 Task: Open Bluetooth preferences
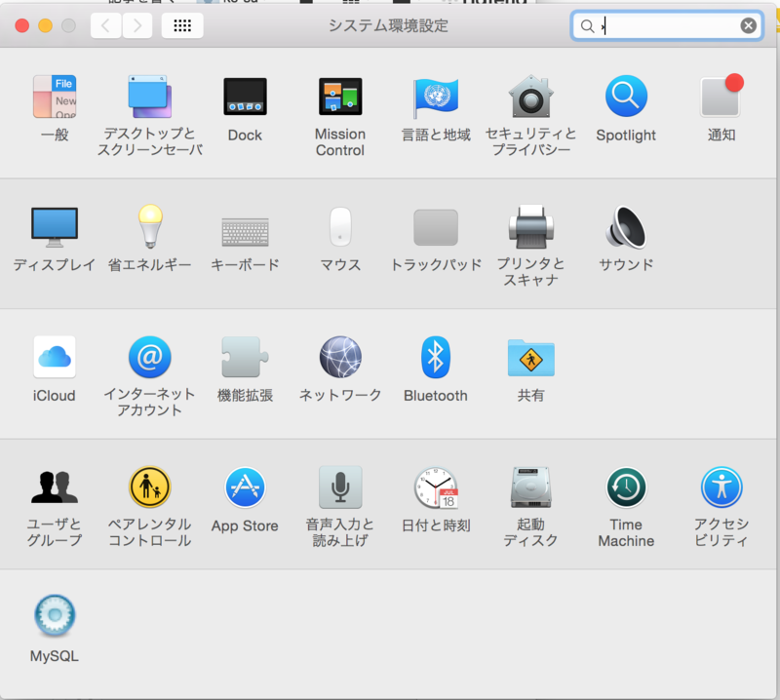[435, 361]
